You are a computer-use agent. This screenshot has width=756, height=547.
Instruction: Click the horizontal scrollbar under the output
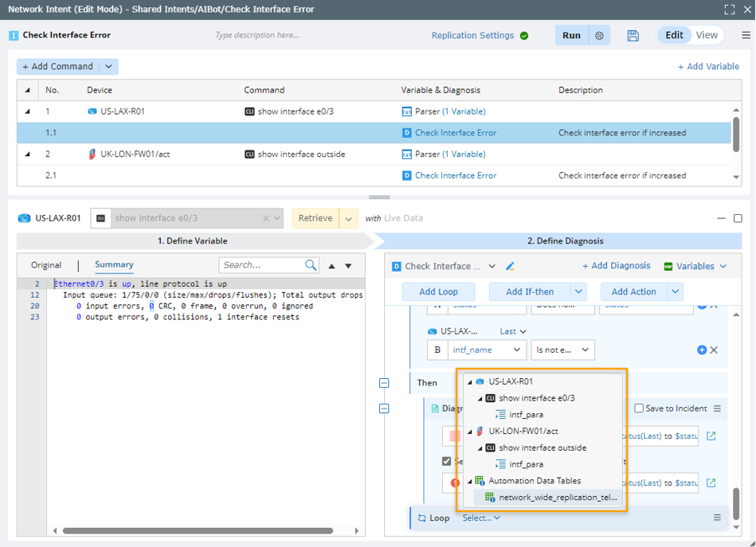coord(198,531)
